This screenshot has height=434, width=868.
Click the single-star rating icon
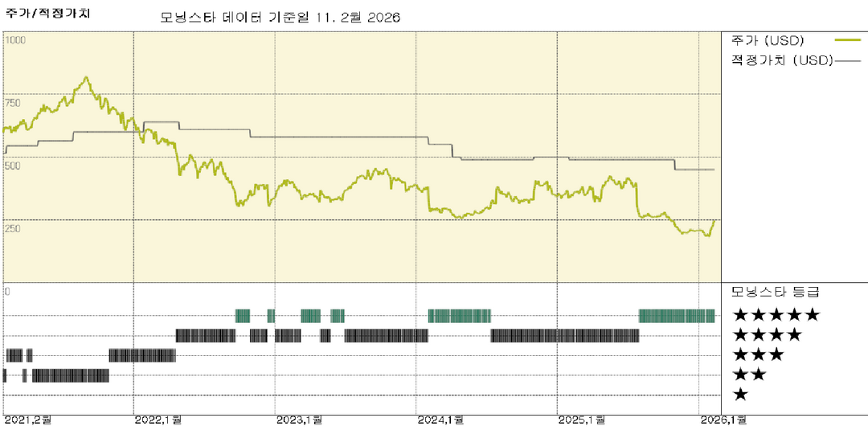[740, 394]
